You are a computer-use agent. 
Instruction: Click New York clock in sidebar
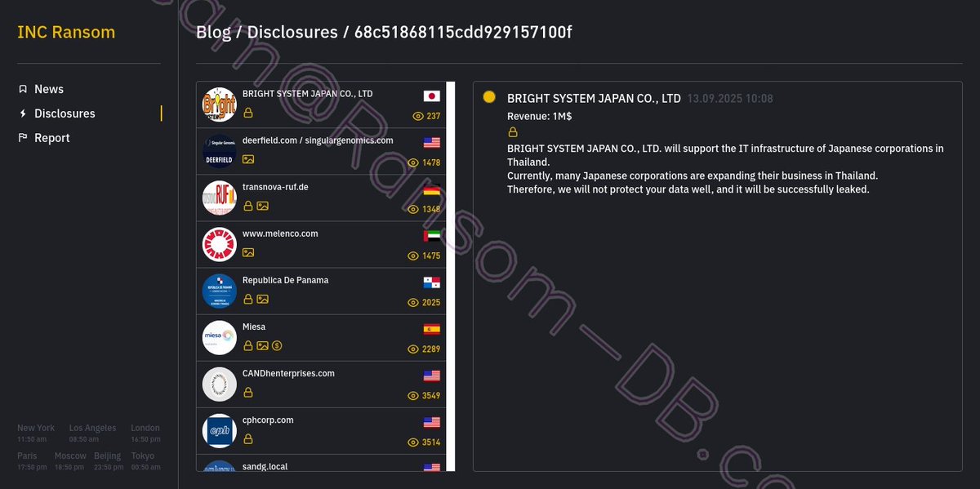coord(36,433)
